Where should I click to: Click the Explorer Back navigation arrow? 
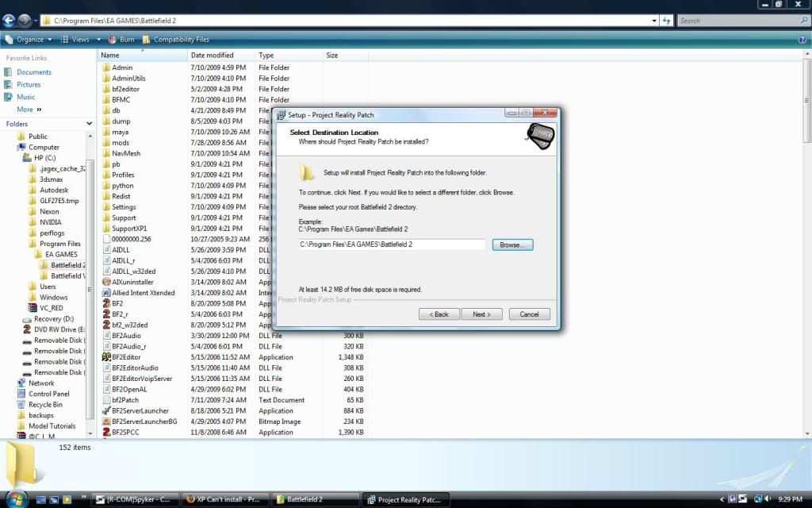pos(10,20)
